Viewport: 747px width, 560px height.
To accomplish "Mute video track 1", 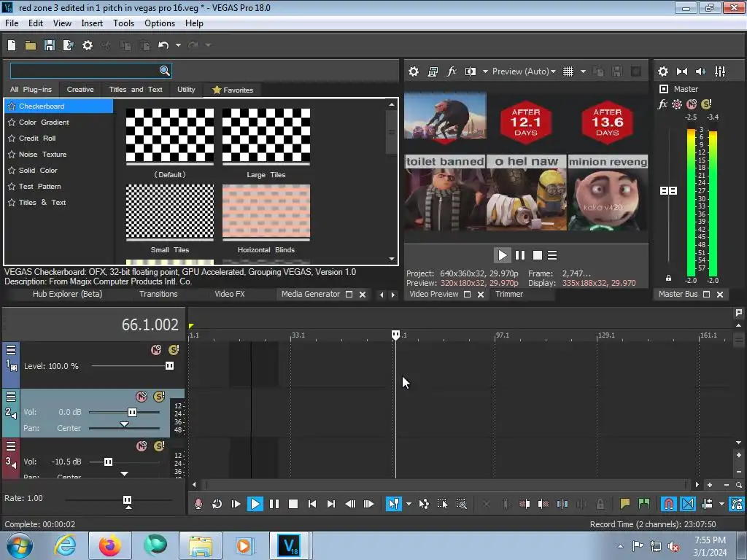I will tap(156, 350).
